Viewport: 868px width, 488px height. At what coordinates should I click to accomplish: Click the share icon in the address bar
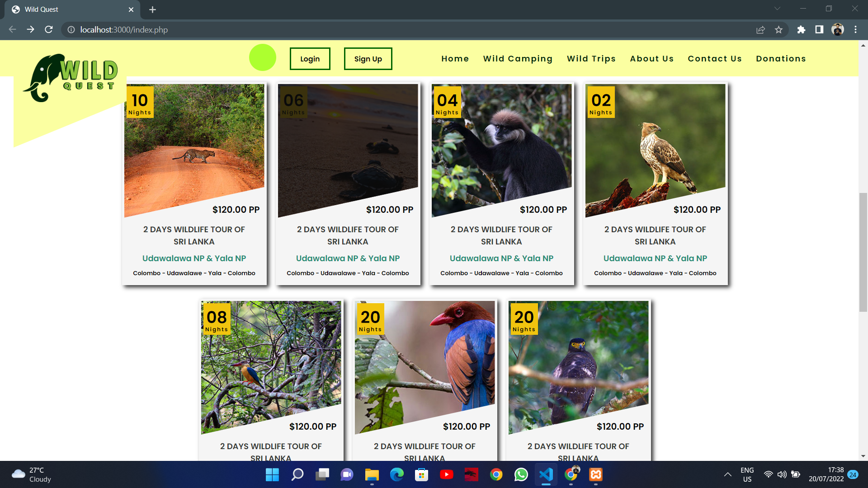pos(761,29)
